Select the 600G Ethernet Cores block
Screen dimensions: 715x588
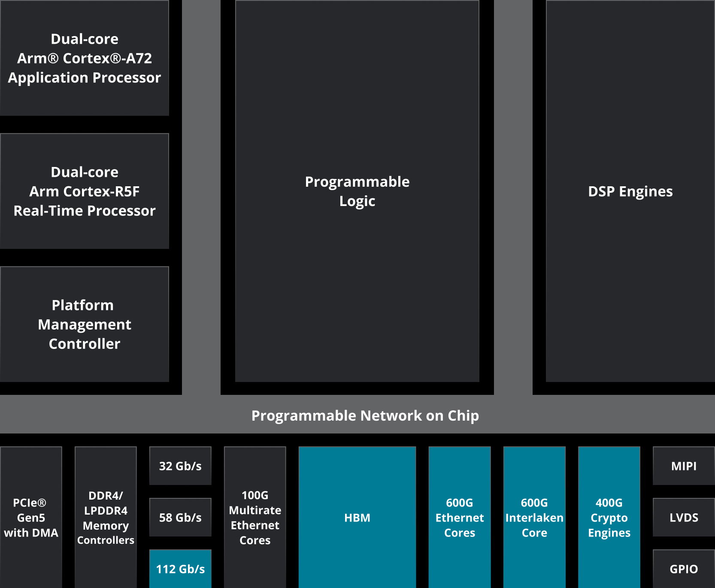point(459,517)
